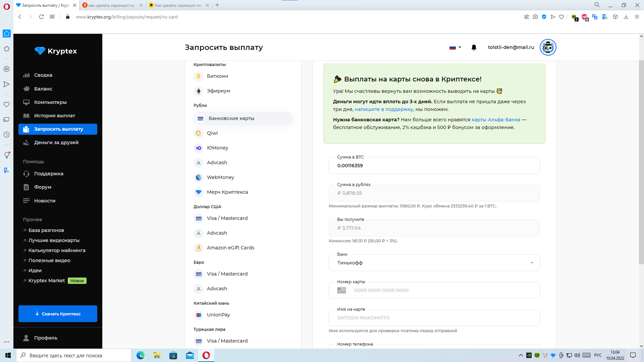Open База разгонов external link
The width and height of the screenshot is (644, 362).
[x=44, y=230]
